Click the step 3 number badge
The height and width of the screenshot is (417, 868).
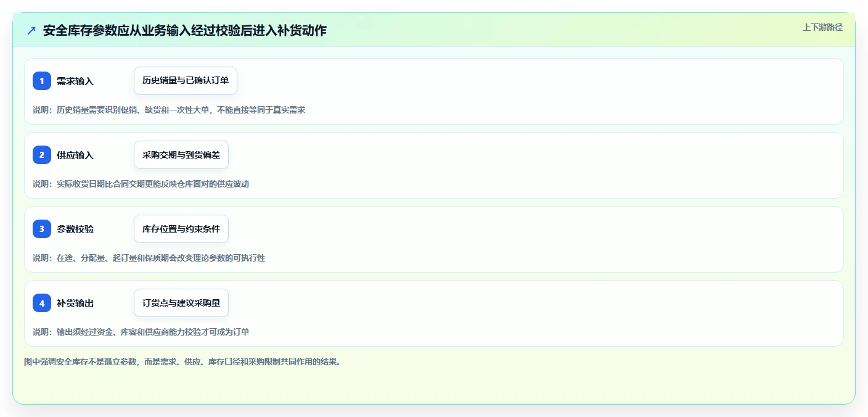pos(42,229)
